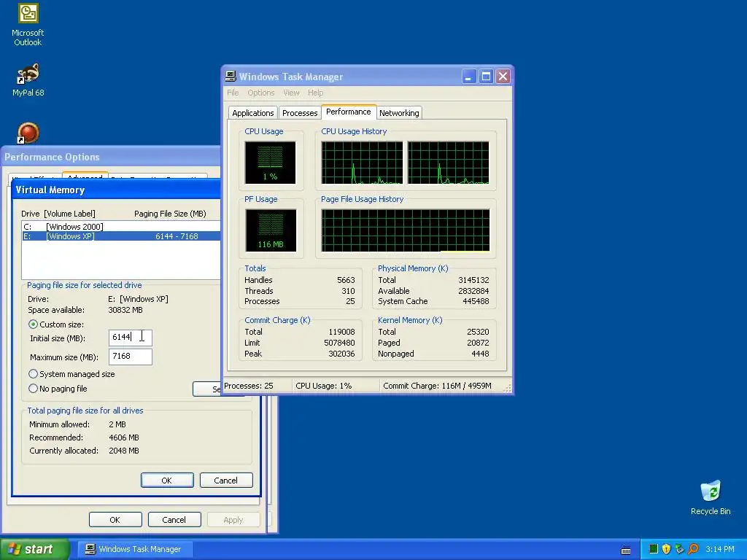Click the PF Usage gauge graph
747x560 pixels.
pyautogui.click(x=271, y=230)
